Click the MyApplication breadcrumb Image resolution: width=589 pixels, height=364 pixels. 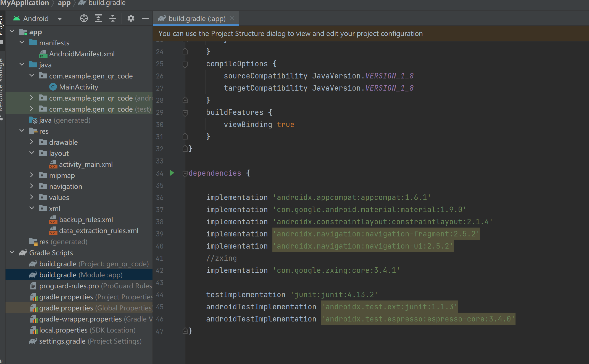24,3
